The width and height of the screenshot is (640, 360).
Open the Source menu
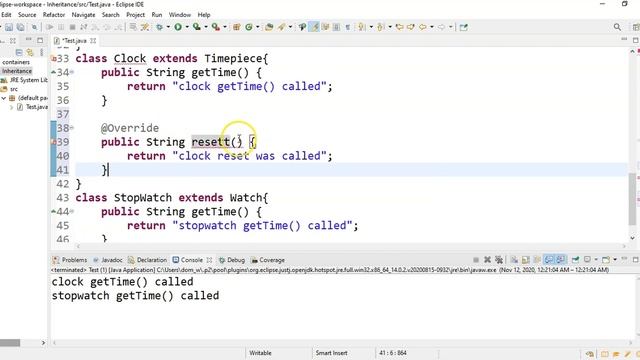tap(27, 15)
